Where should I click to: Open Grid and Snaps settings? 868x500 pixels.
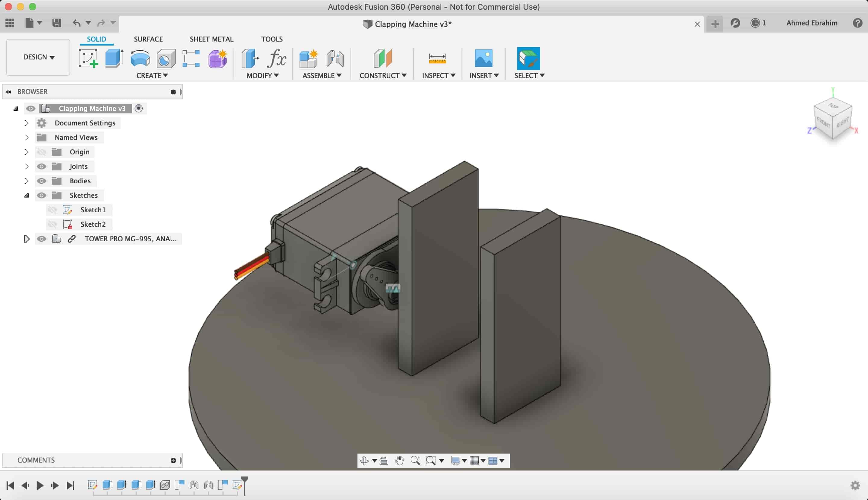click(x=474, y=460)
